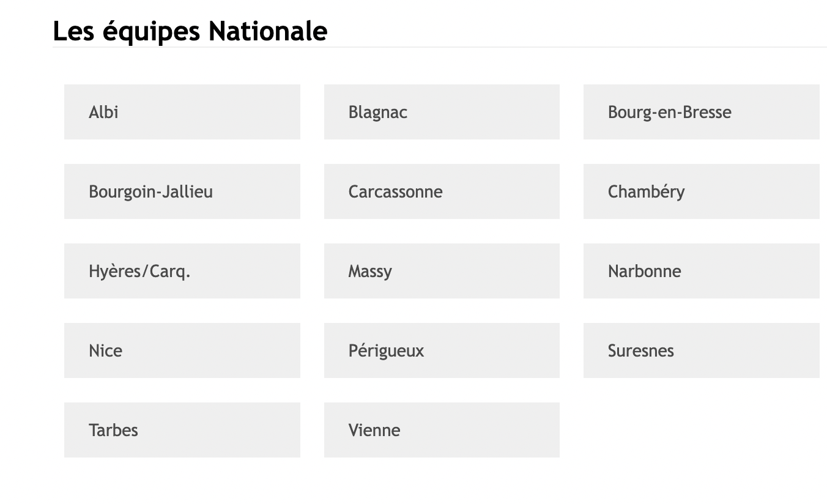This screenshot has width=827, height=504.
Task: Open the Périgueux team page
Action: pos(442,350)
